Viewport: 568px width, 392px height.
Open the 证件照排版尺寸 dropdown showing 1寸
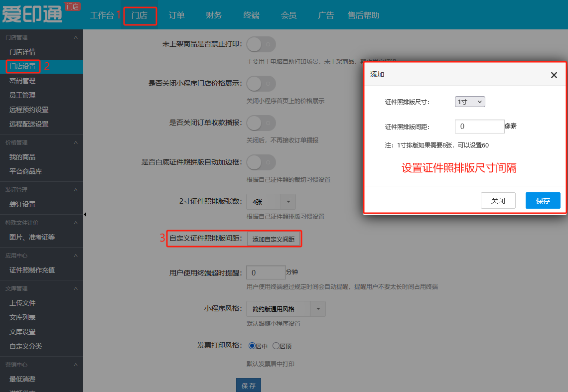click(x=470, y=102)
